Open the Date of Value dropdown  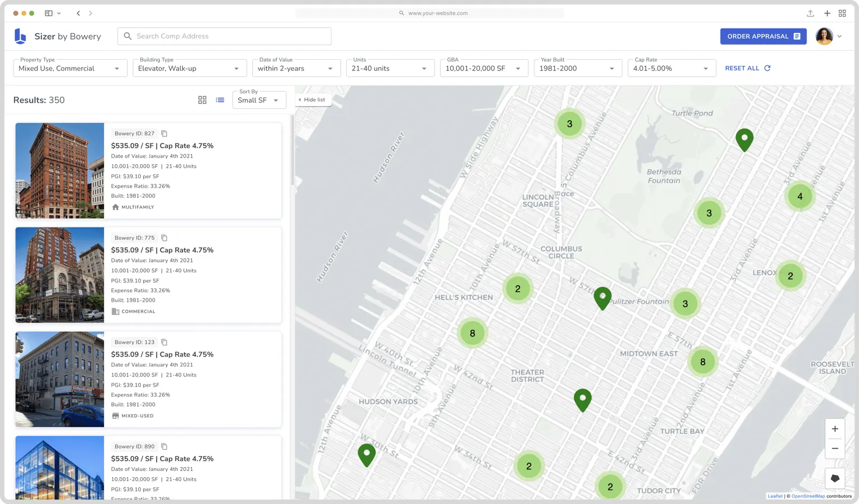coord(296,68)
